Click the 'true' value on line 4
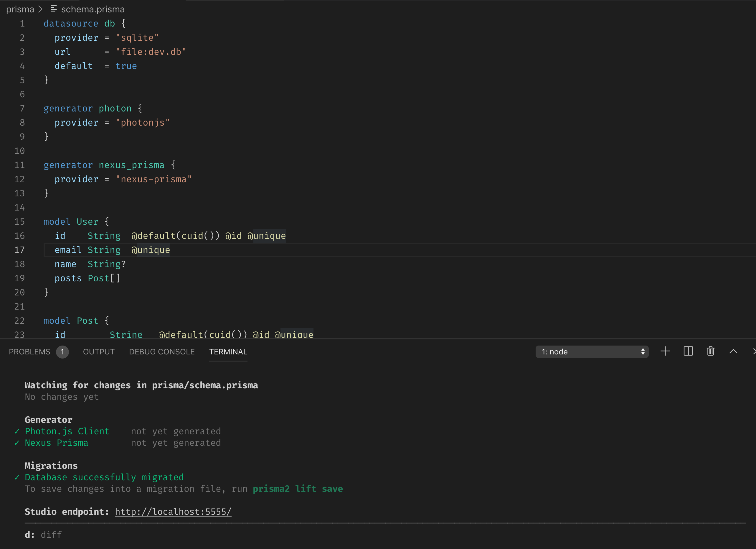Viewport: 756px width, 549px height. click(126, 66)
